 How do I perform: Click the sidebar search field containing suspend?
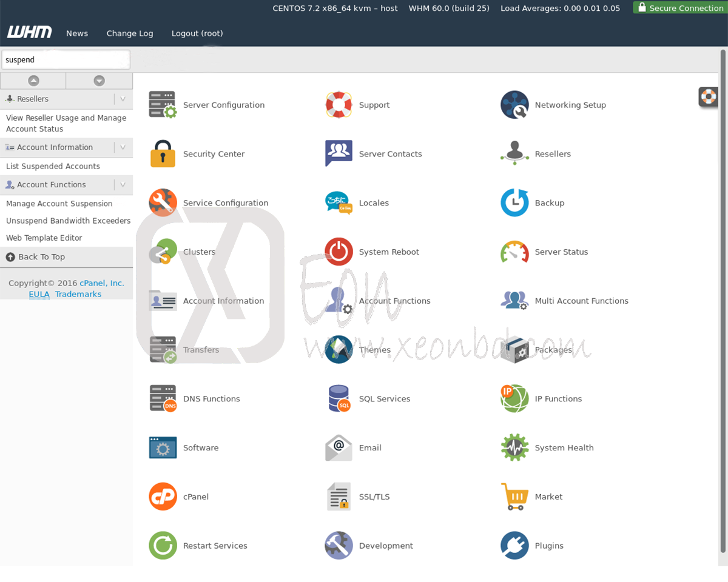click(66, 60)
